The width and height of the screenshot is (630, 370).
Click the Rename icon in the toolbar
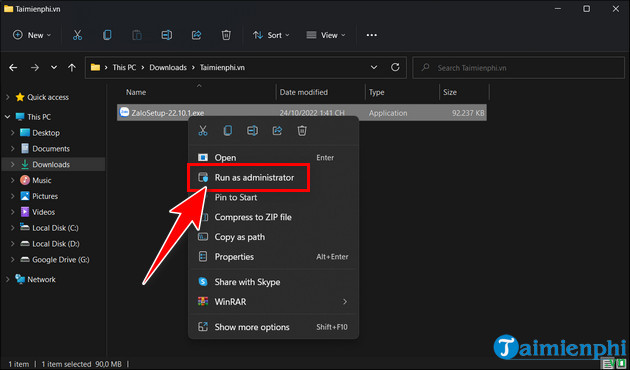166,35
